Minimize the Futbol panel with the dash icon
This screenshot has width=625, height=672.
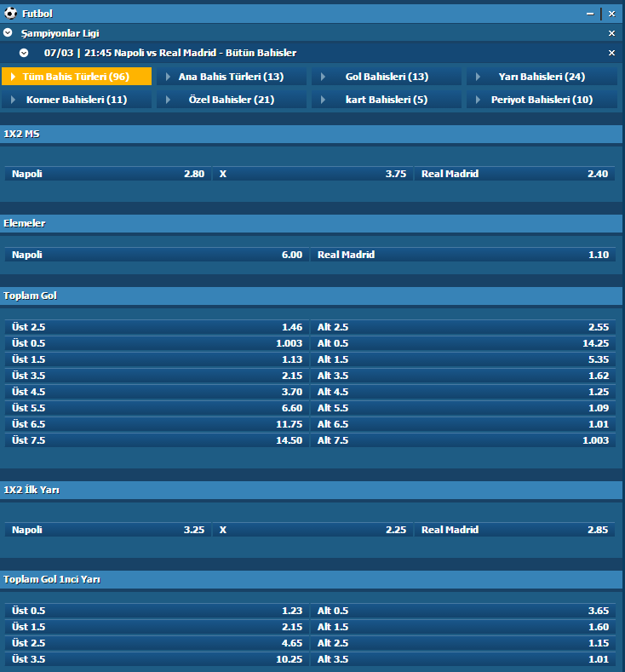click(590, 14)
